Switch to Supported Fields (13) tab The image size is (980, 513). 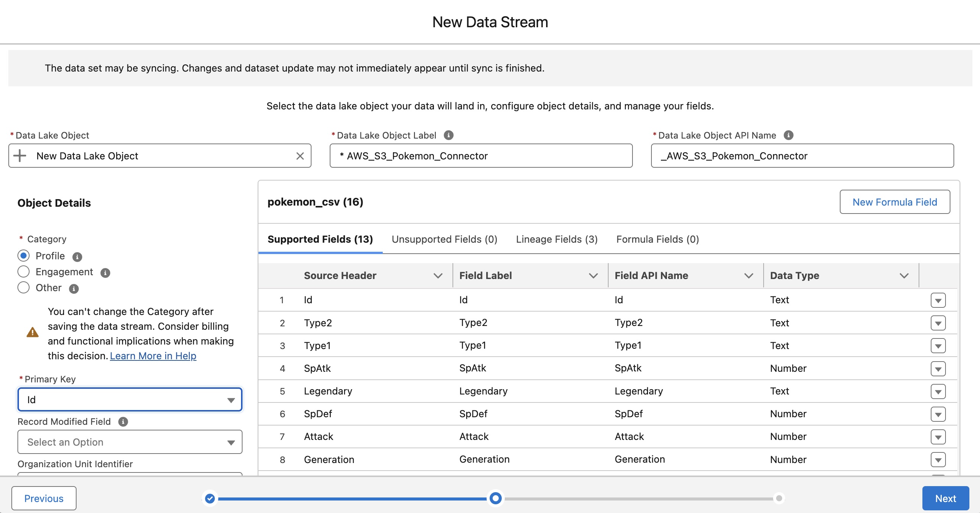point(320,239)
